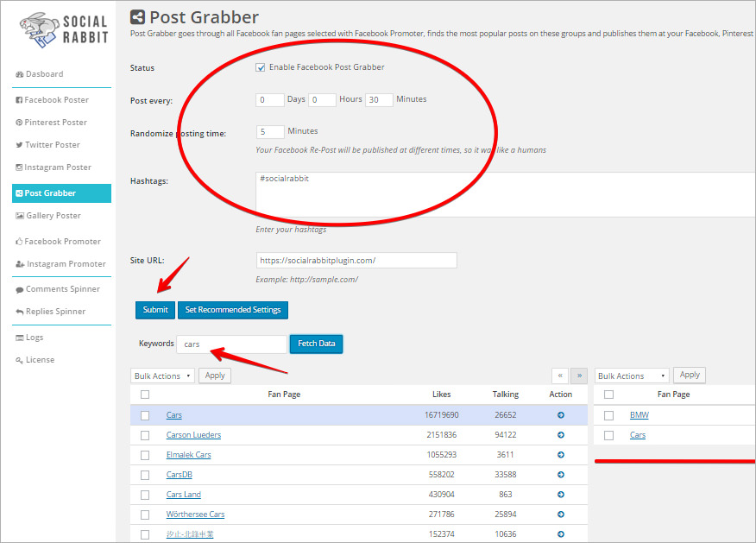Screen dimensions: 756x543
Task: Check the box for Elmalek Cars
Action: point(145,455)
